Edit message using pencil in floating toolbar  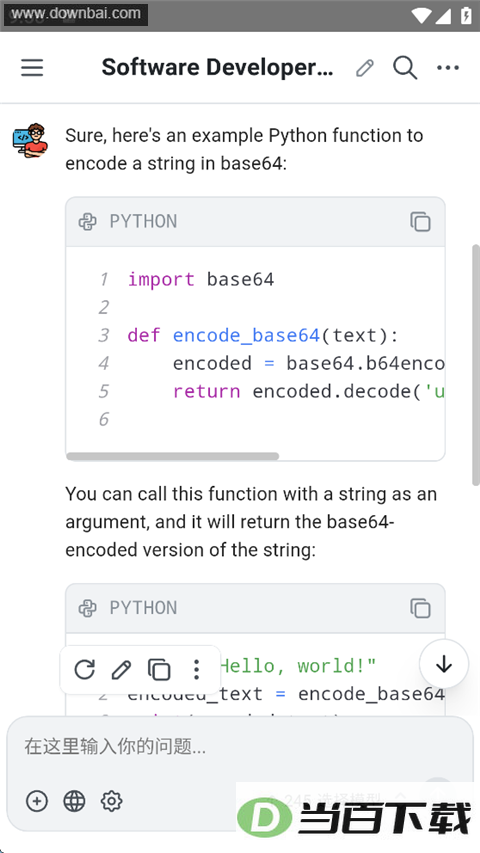(x=121, y=670)
